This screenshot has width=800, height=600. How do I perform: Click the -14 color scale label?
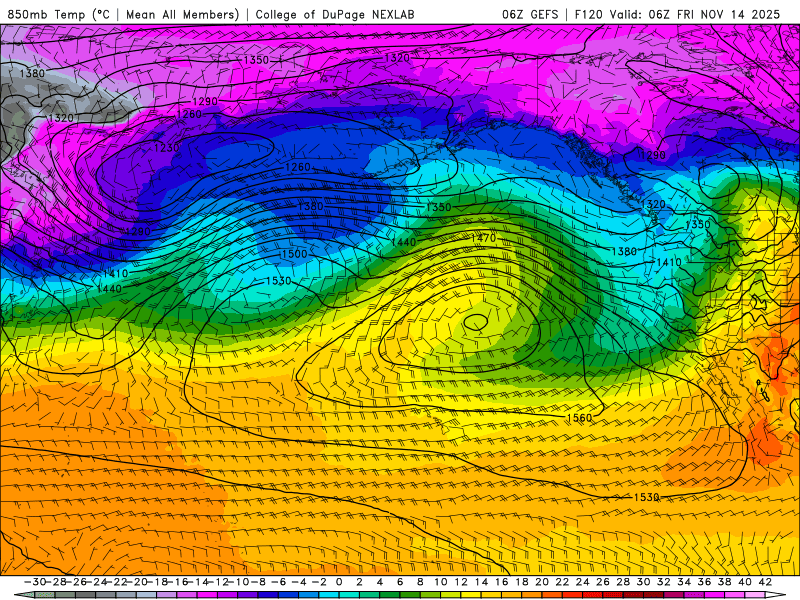tap(198, 582)
